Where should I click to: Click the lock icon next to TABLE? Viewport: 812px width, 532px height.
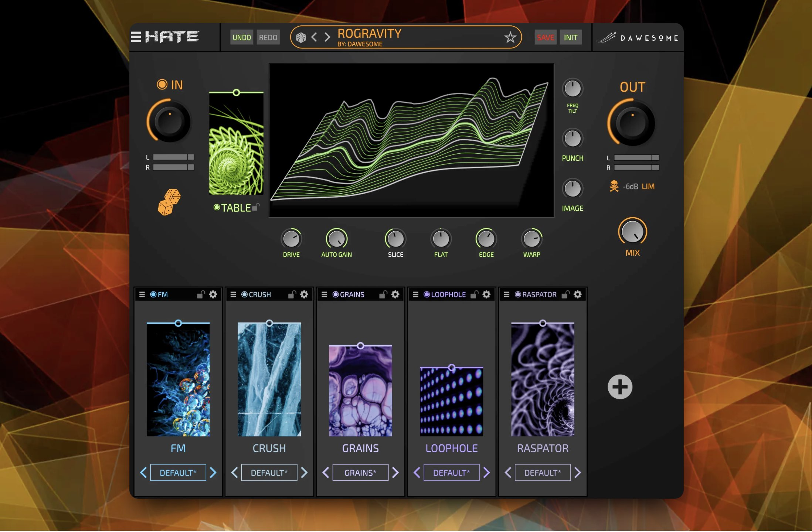pyautogui.click(x=256, y=207)
